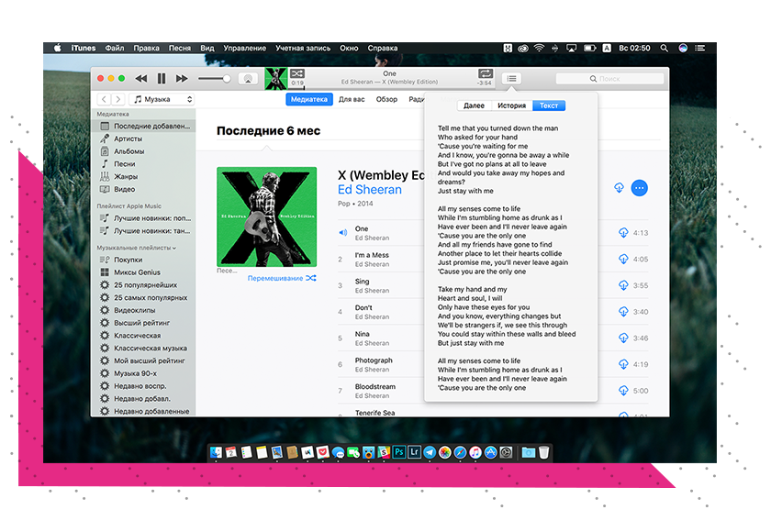Screen dimensions: 771x532
Task: Open the AirPlay output button
Action: [x=249, y=79]
